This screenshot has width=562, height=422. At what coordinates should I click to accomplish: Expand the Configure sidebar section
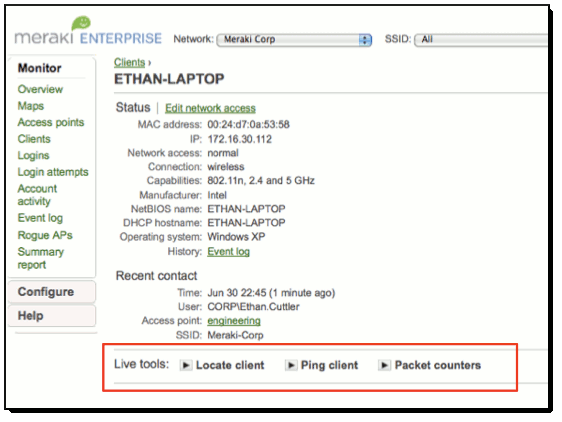(52, 292)
